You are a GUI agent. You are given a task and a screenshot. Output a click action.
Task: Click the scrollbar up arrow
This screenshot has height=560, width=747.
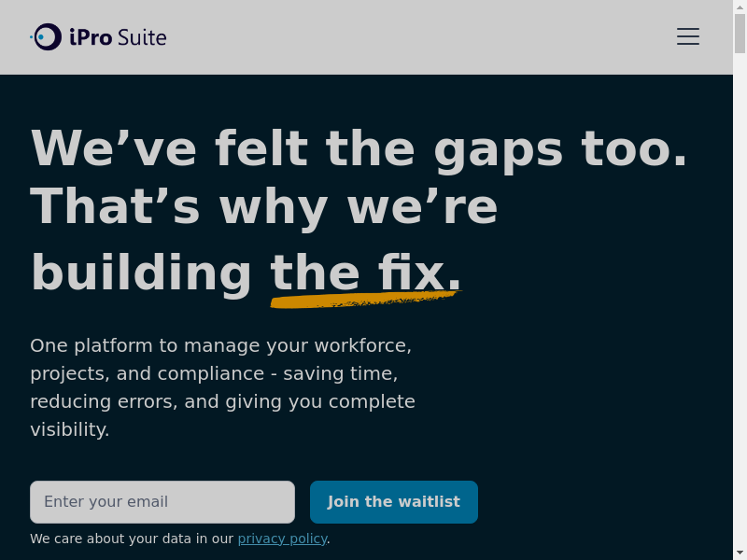click(x=740, y=7)
